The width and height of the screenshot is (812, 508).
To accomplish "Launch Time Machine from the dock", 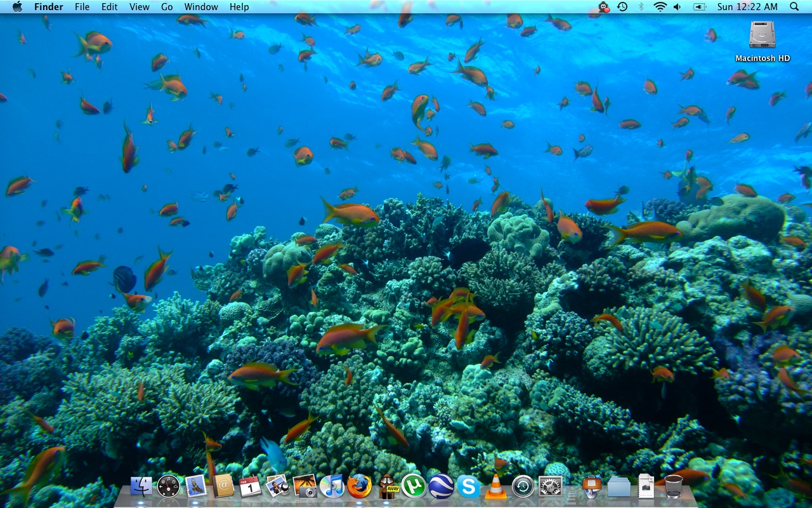I will [523, 486].
